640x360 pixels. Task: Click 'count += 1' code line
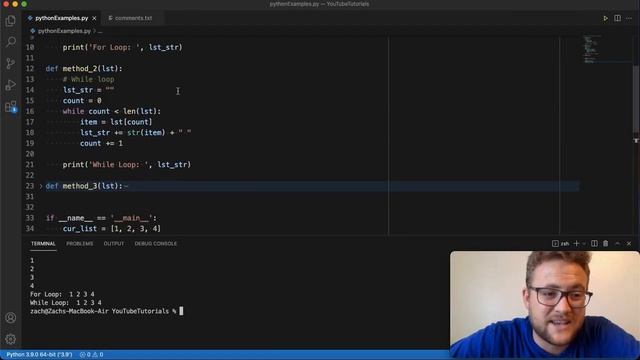pyautogui.click(x=101, y=143)
